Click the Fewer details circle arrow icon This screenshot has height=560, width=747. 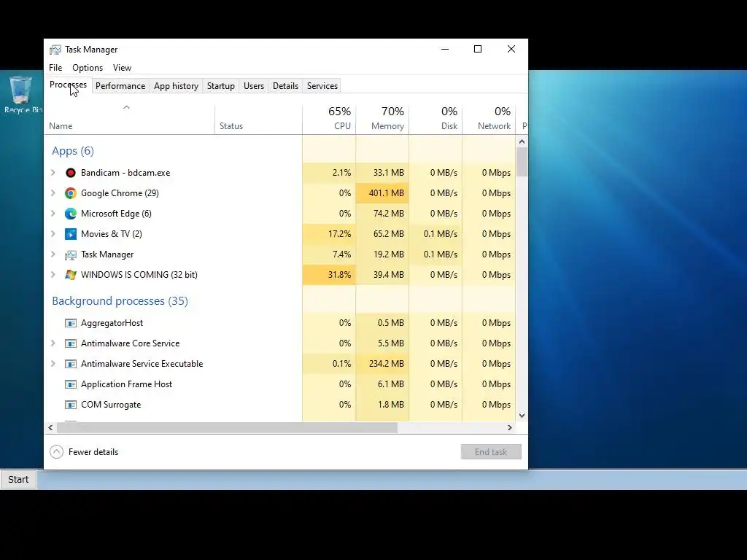pos(56,452)
